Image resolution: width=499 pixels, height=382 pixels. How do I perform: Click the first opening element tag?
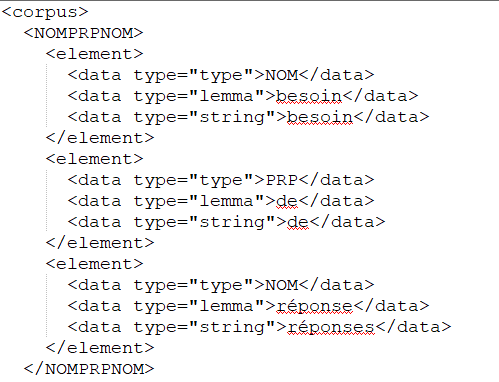coord(95,54)
